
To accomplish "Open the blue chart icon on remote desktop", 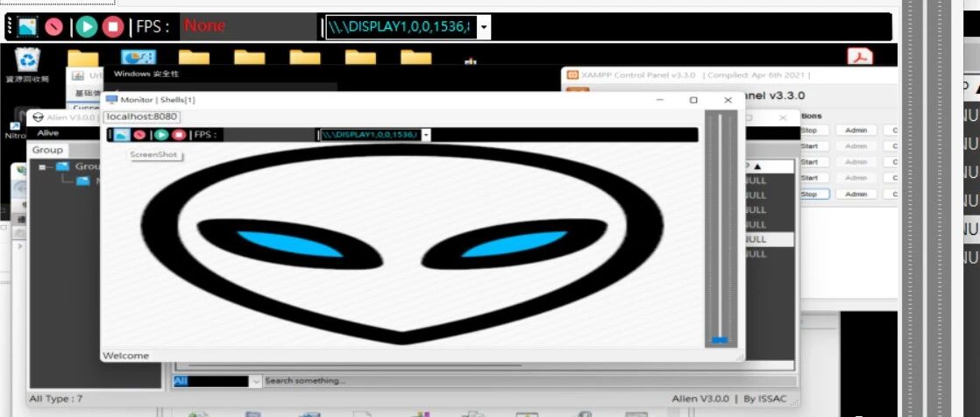I will pyautogui.click(x=138, y=57).
